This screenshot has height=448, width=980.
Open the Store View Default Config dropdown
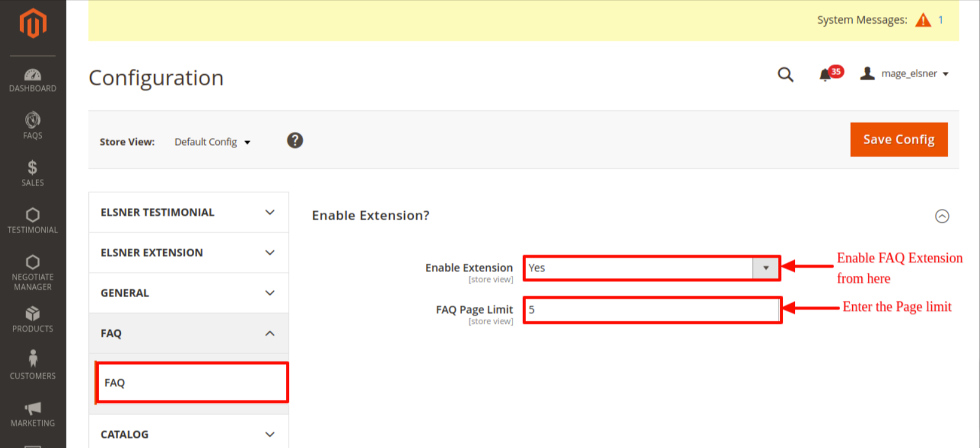tap(212, 142)
